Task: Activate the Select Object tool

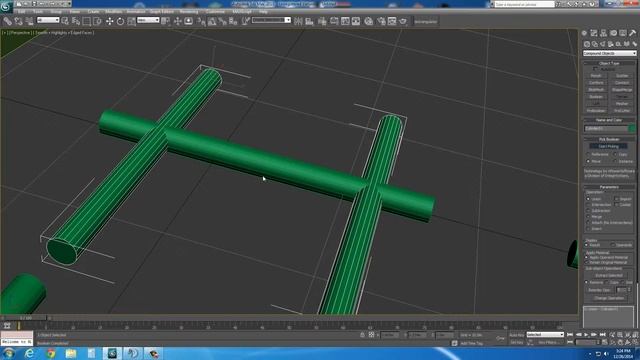Action: point(65,21)
